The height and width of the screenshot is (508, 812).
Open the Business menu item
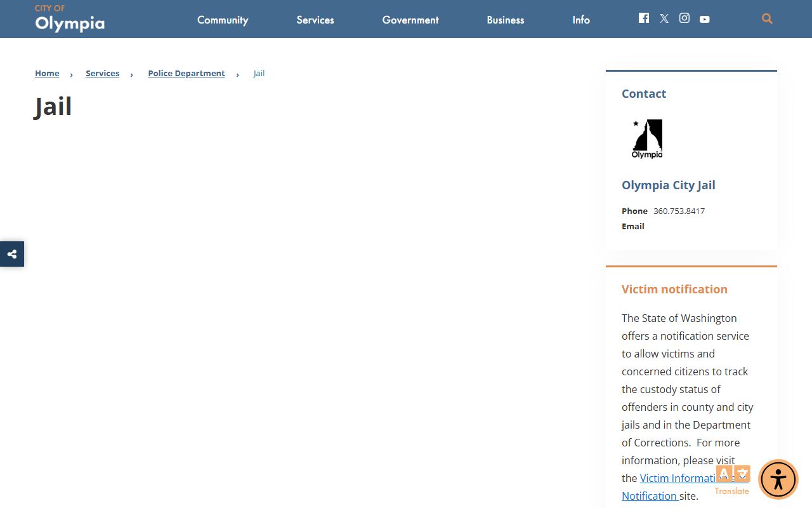506,20
